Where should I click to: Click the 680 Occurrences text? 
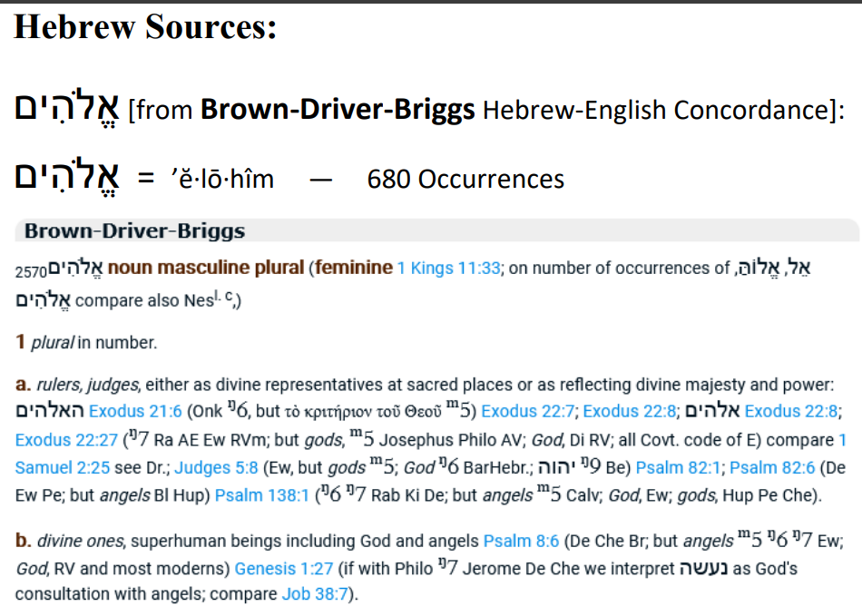point(465,179)
